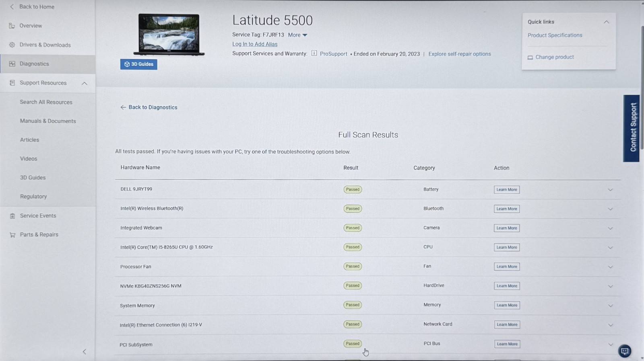Click the Service Events clipboard icon

(12, 216)
